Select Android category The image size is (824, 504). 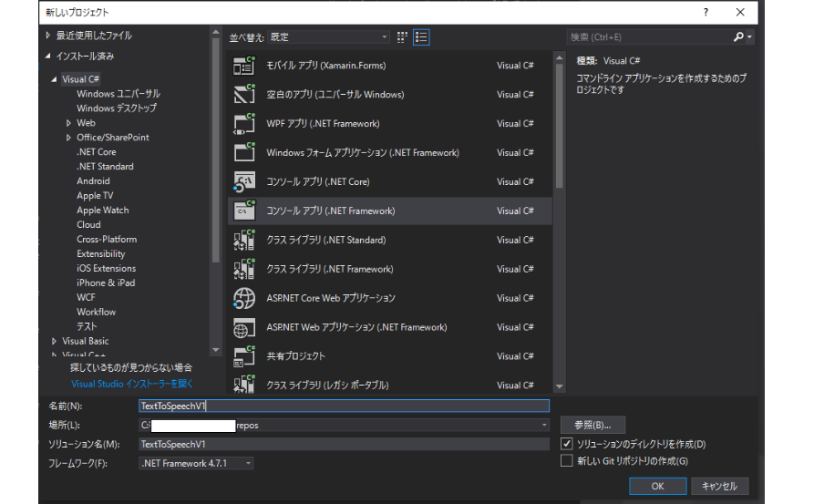click(93, 180)
